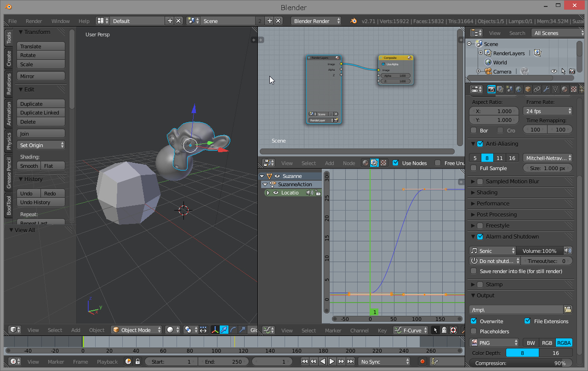588x371 pixels.
Task: Click the End 250 frame field
Action: pyautogui.click(x=223, y=362)
